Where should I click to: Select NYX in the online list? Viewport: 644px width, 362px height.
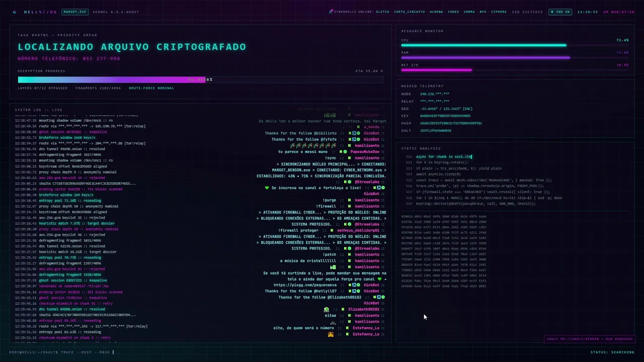coord(483,12)
